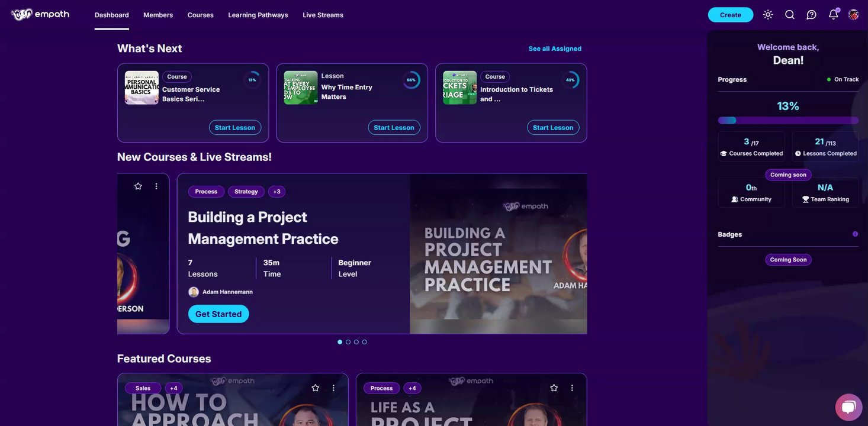The image size is (868, 426).
Task: Expand +4 tags on Life As A Project card
Action: (x=412, y=388)
